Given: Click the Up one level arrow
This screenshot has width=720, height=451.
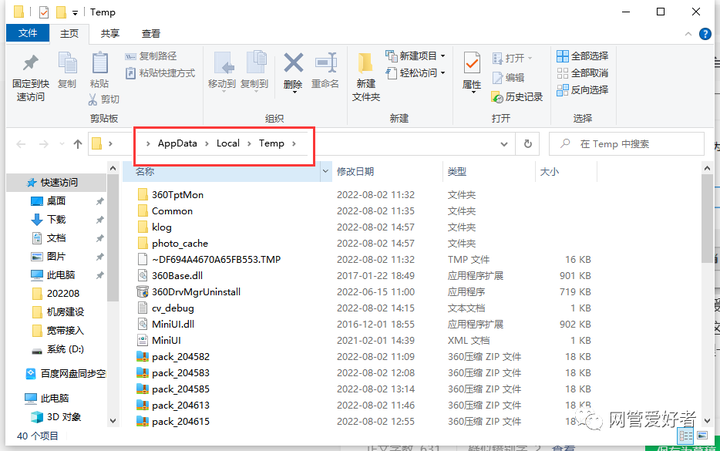Looking at the screenshot, I should click(78, 144).
